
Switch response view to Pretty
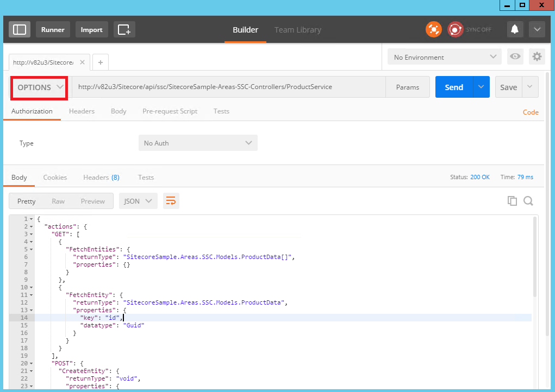(27, 201)
